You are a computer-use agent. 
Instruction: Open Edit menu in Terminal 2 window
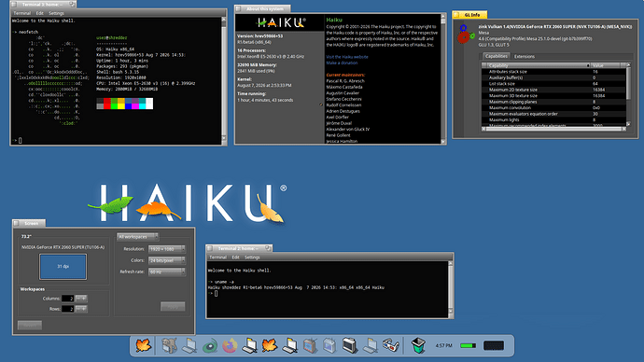point(235,258)
